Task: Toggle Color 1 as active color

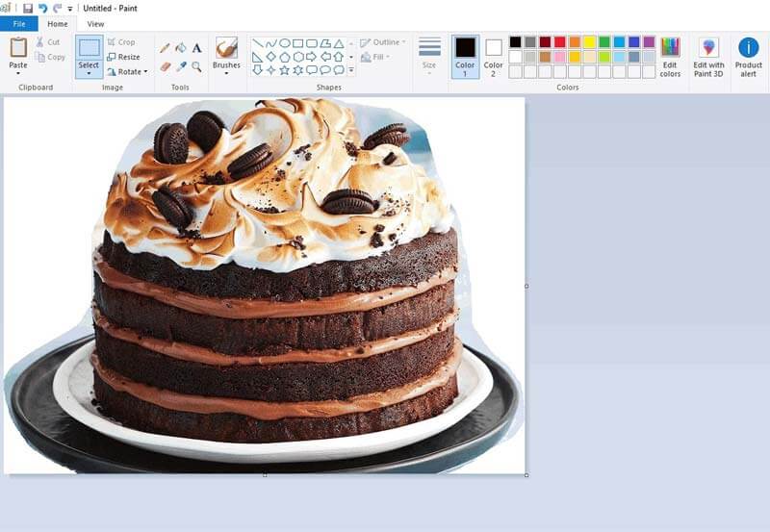Action: pyautogui.click(x=465, y=56)
